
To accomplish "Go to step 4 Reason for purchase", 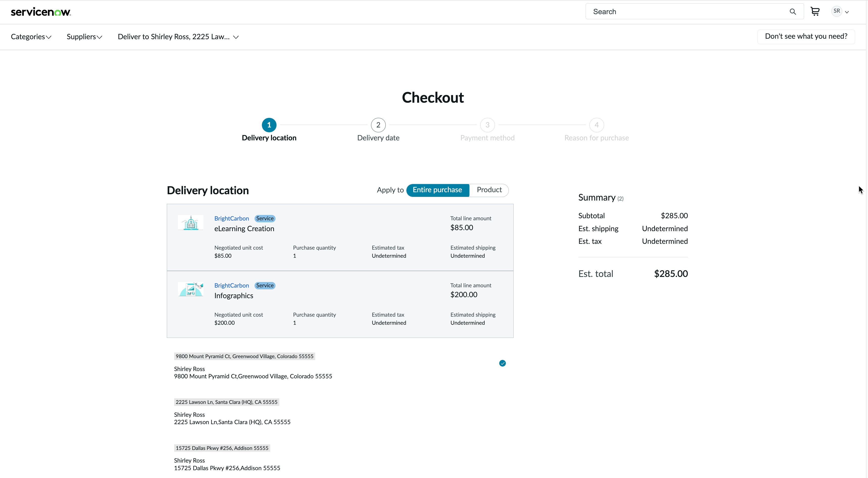I will pyautogui.click(x=597, y=125).
